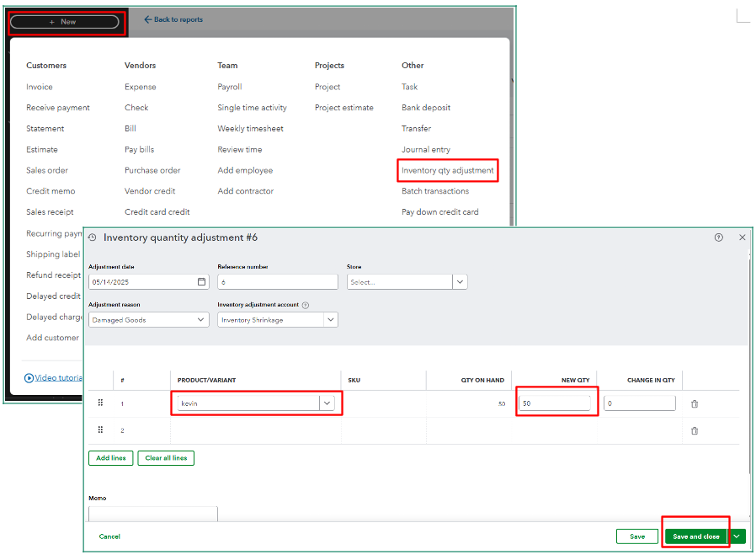Choose Task under Other
Viewport: 756px width, 555px height.
tap(409, 87)
